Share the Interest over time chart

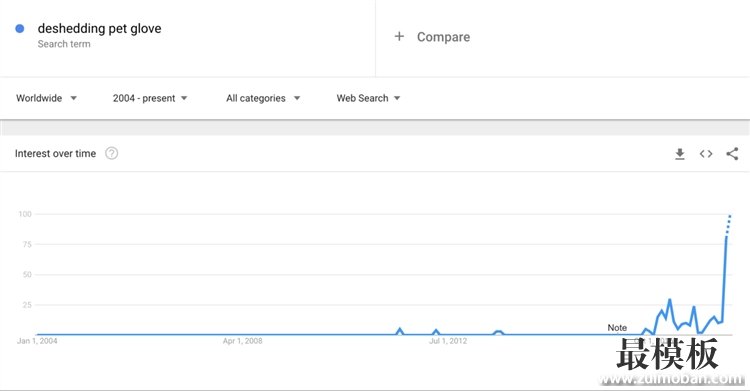pos(732,154)
